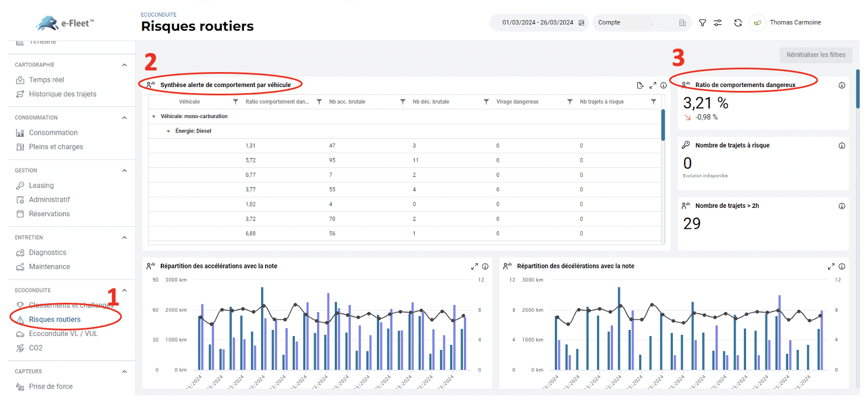This screenshot has height=407, width=868.
Task: Collapse the Ecoconduite sidebar section
Action: 124,290
